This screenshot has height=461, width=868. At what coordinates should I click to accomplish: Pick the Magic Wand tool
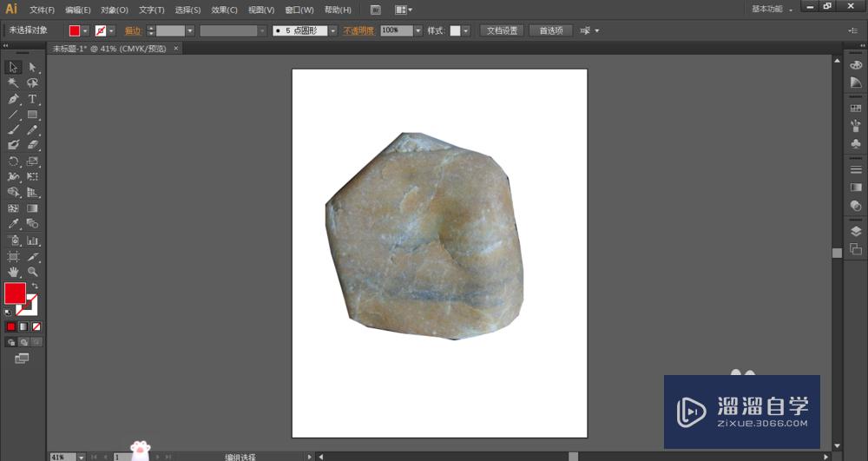[x=13, y=82]
